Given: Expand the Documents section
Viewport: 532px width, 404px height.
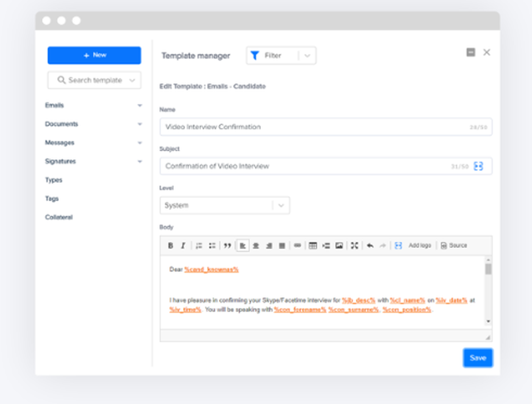Looking at the screenshot, I should tap(139, 124).
